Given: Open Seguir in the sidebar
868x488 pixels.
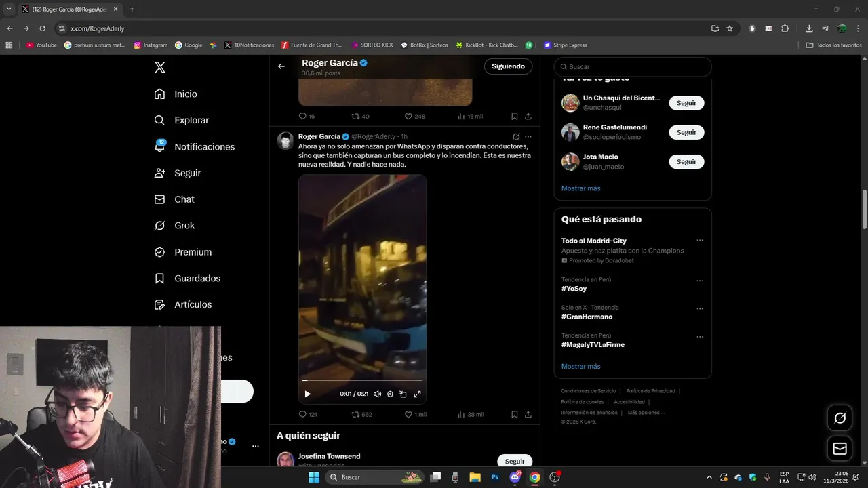Looking at the screenshot, I should 178,173.
